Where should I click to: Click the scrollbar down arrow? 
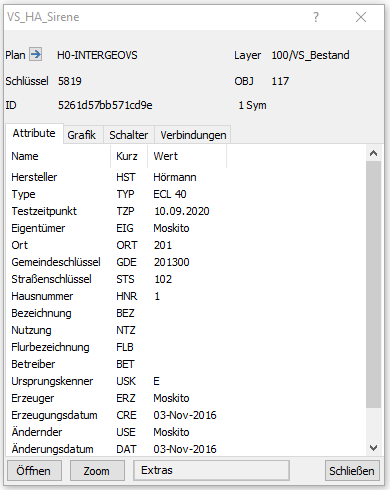373,448
